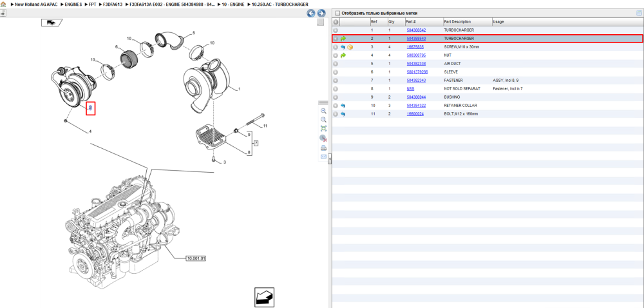
Task: Click the green supersession arrow in row 2
Action: coord(343,39)
